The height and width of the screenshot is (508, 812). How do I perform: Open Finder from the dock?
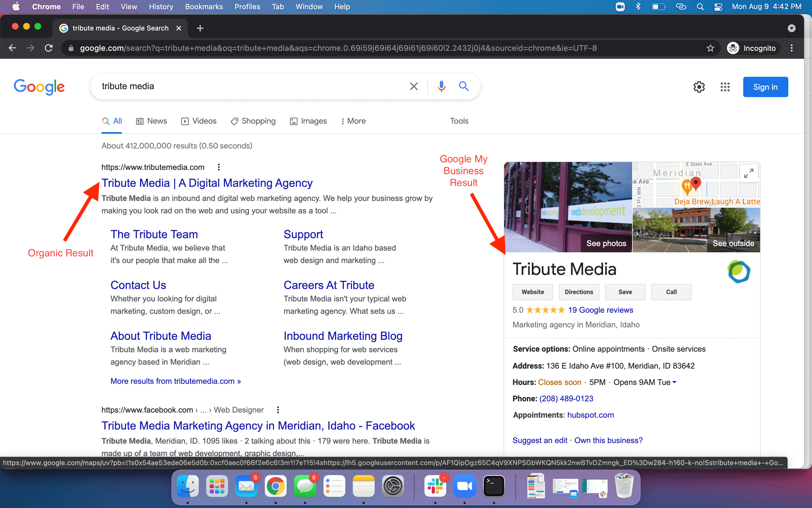pyautogui.click(x=187, y=486)
